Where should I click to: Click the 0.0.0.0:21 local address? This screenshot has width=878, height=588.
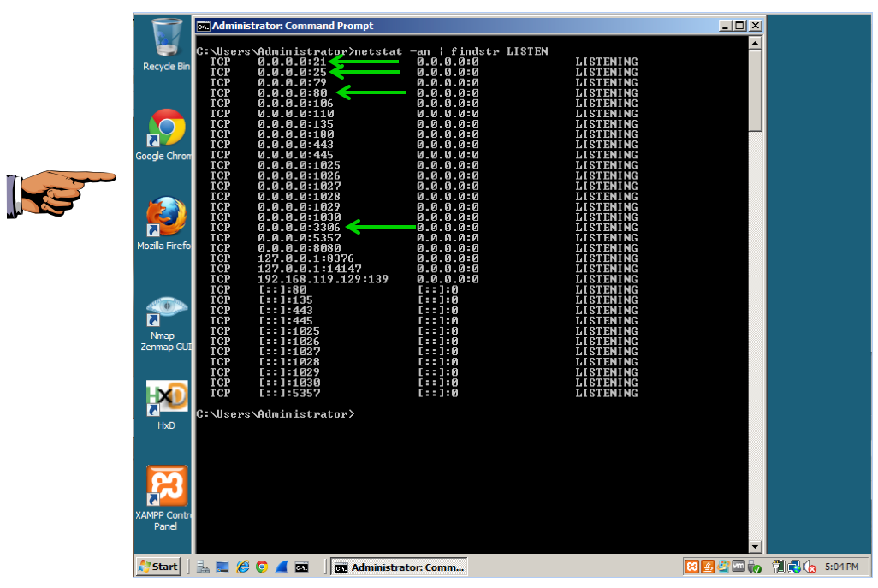point(293,62)
